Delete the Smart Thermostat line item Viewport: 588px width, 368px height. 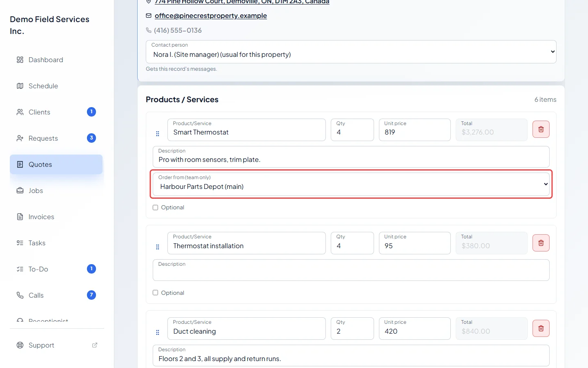click(541, 129)
